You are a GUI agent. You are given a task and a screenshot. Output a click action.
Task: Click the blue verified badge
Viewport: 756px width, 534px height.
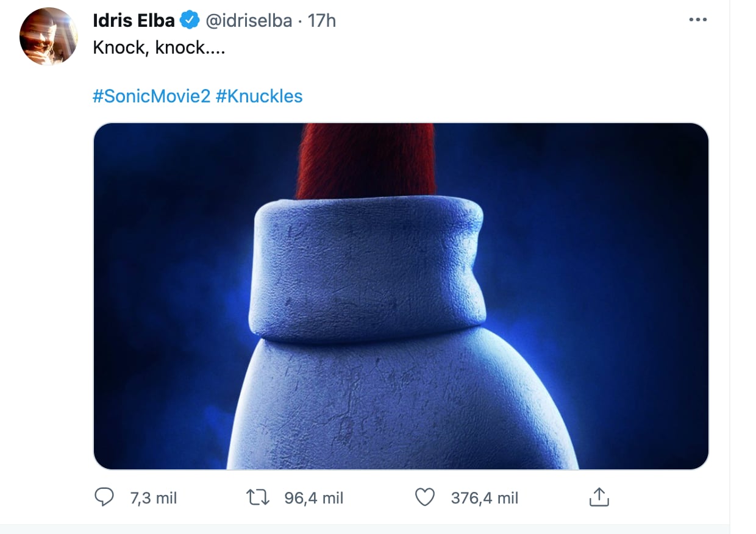click(191, 21)
